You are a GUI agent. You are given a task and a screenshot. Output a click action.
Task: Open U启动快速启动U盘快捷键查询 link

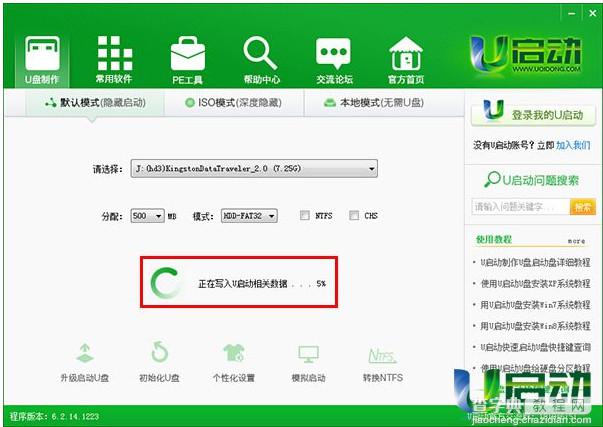(535, 347)
